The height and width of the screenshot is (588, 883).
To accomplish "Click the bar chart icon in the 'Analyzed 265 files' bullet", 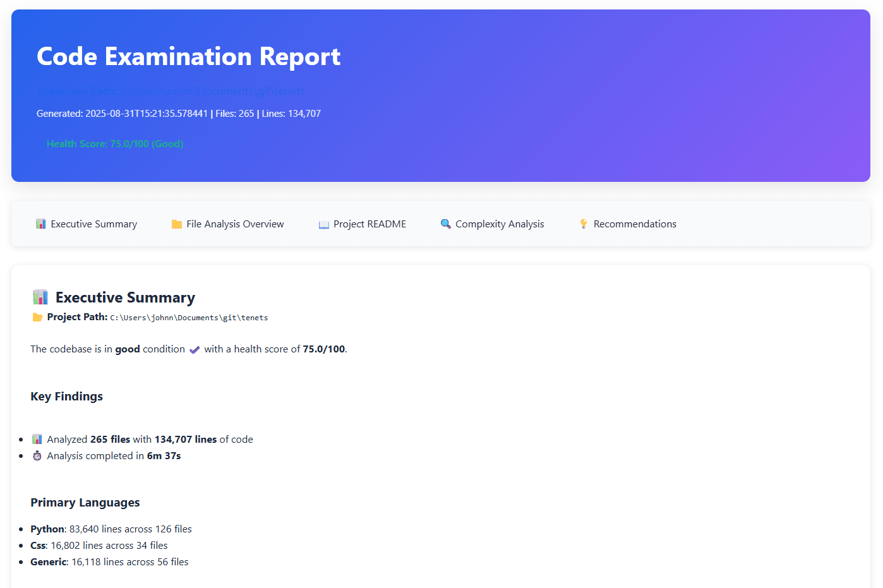I will pyautogui.click(x=37, y=438).
